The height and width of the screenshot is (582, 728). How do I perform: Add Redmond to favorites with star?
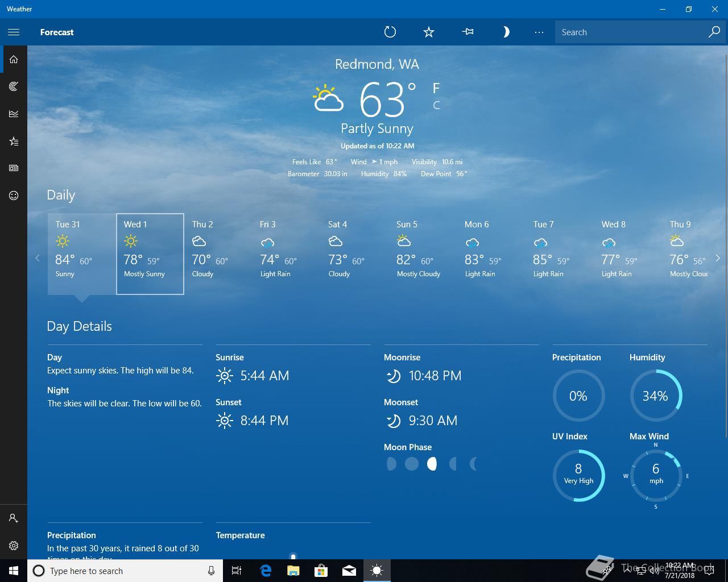[429, 32]
